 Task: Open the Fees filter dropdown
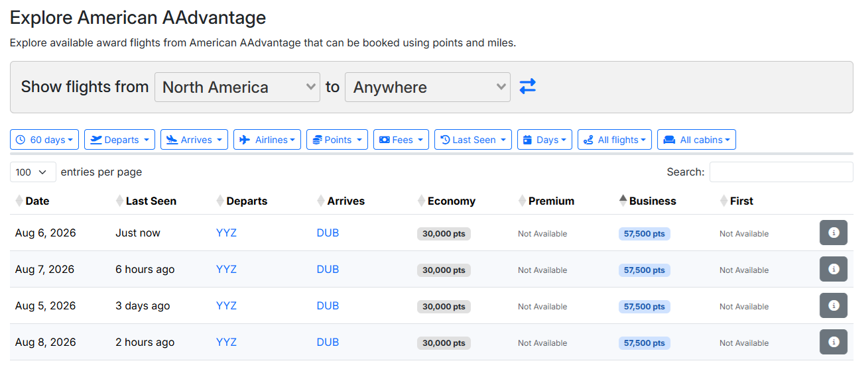[x=401, y=140]
